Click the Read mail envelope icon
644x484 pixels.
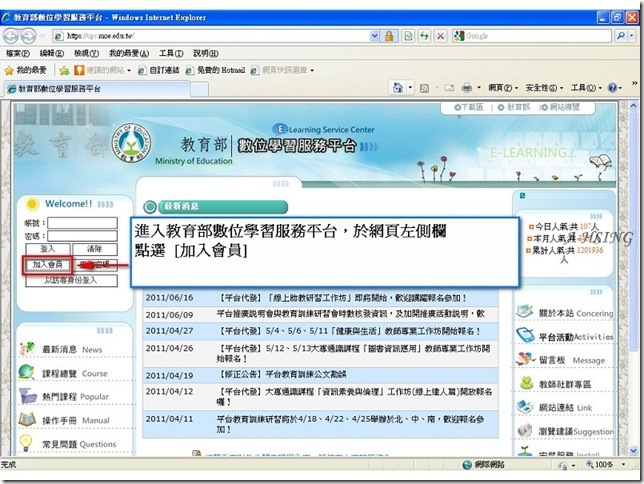point(449,88)
